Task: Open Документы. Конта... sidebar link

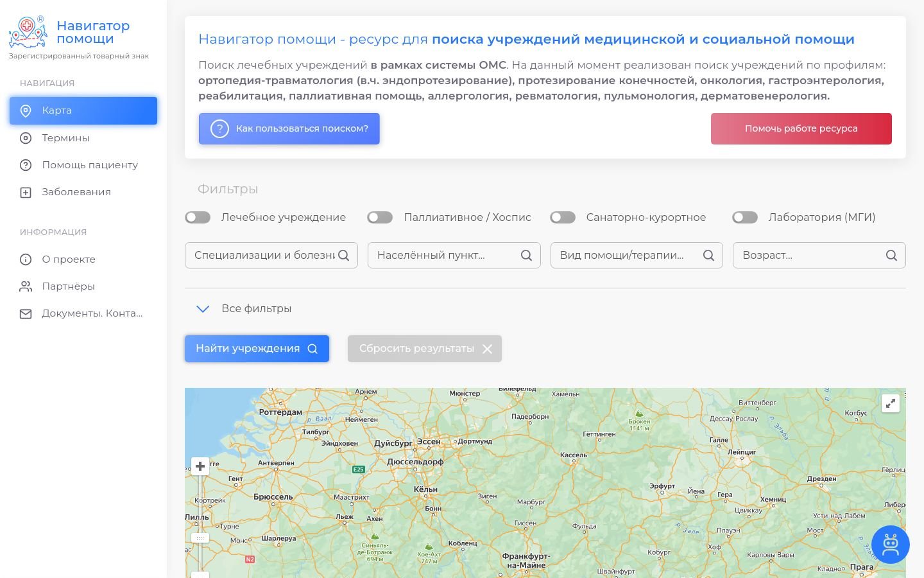Action: tap(83, 313)
